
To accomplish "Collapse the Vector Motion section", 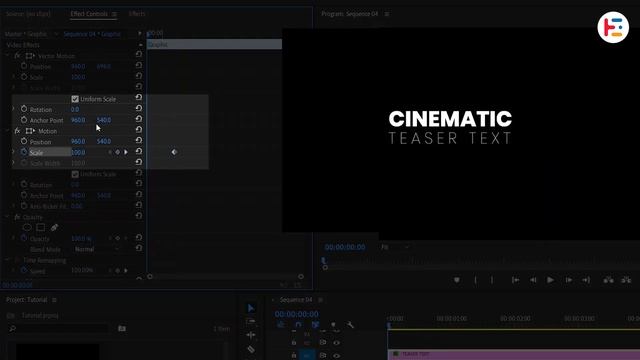I will coord(7,56).
